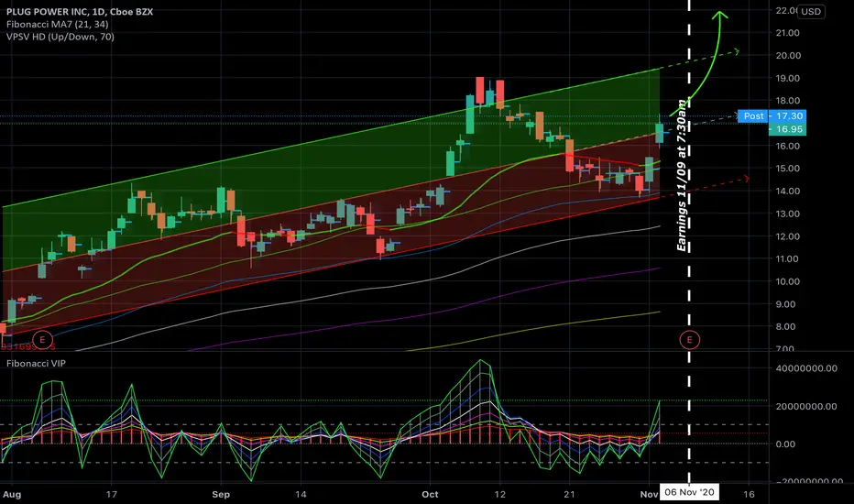The width and height of the screenshot is (854, 504).
Task: Open the USD currency selector
Action: coord(811,11)
